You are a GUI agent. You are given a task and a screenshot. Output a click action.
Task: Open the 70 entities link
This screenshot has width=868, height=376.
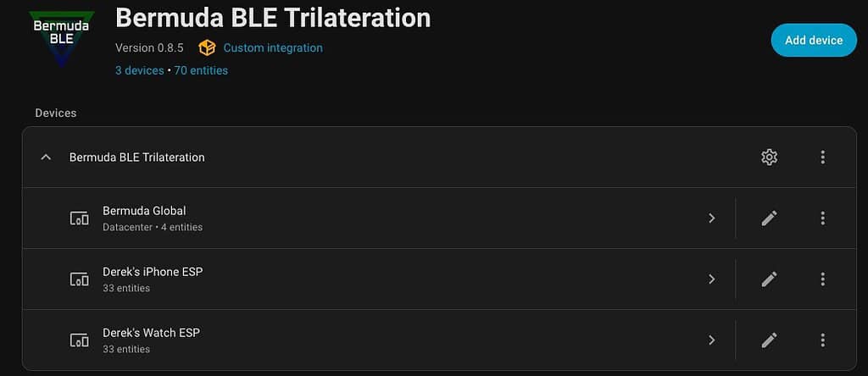point(201,71)
